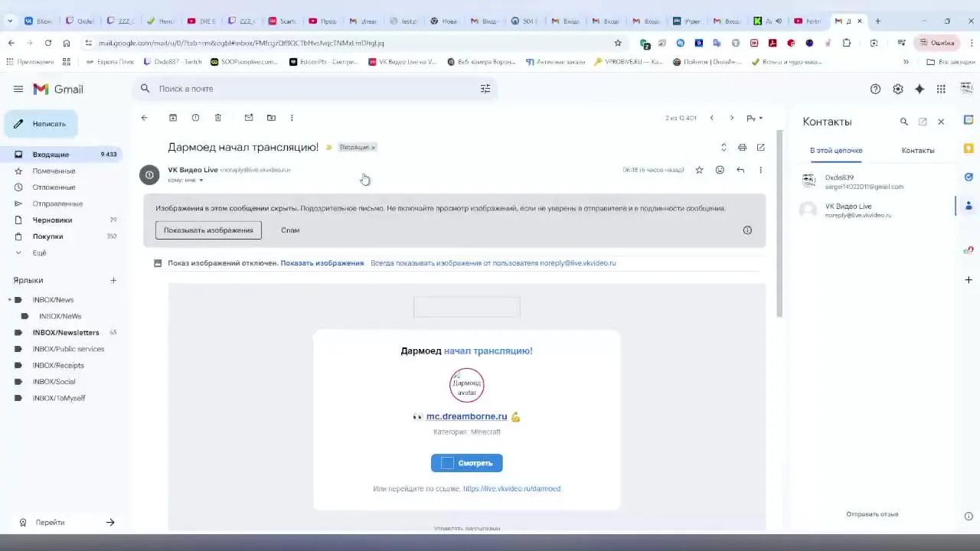Show the newer message arrow
The image size is (980, 551).
coord(711,118)
